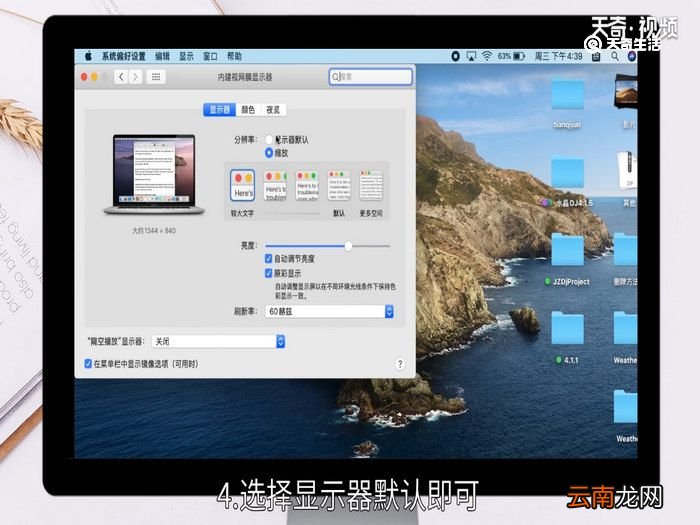Switch to the 显示器 tab
This screenshot has width=700, height=525.
click(x=219, y=109)
